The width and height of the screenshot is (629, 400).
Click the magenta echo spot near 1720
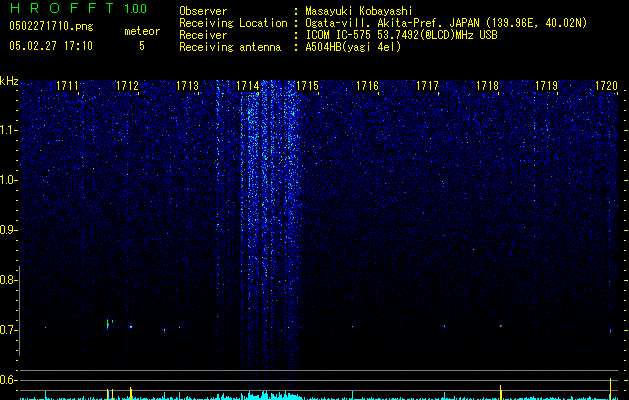coord(610,331)
